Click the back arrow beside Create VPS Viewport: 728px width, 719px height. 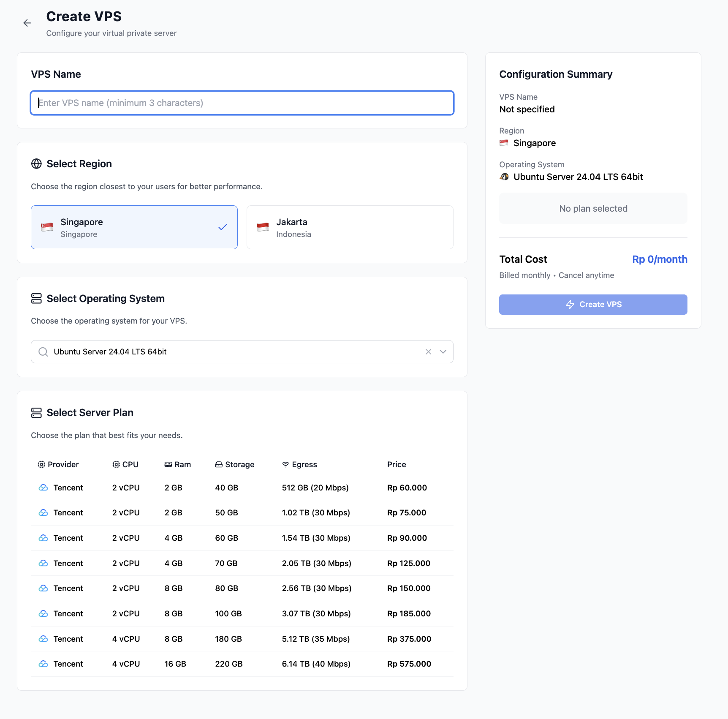(27, 23)
